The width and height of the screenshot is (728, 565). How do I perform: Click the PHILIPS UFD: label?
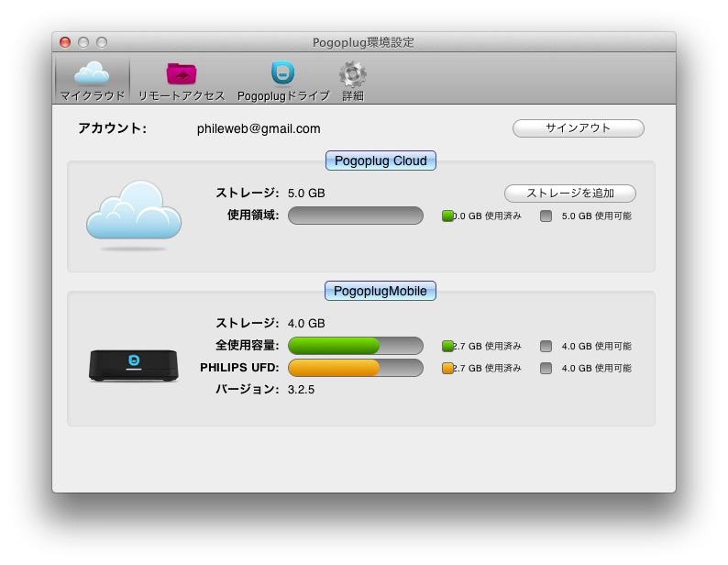[x=239, y=368]
